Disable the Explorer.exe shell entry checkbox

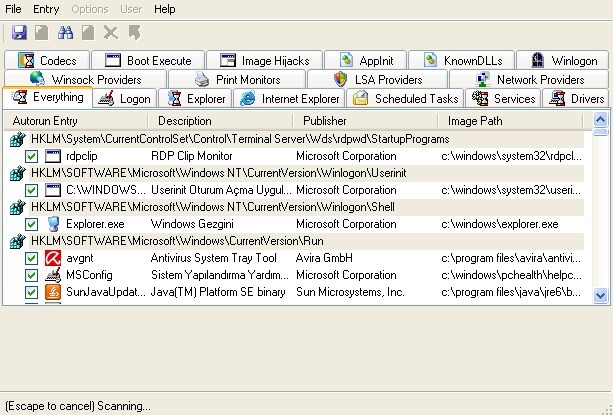[x=31, y=225]
